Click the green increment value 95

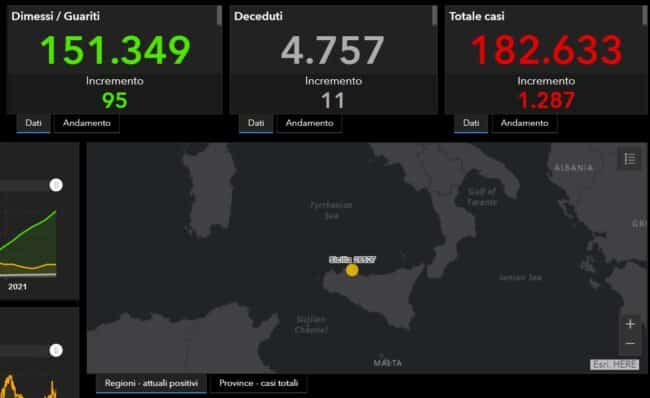coord(115,101)
